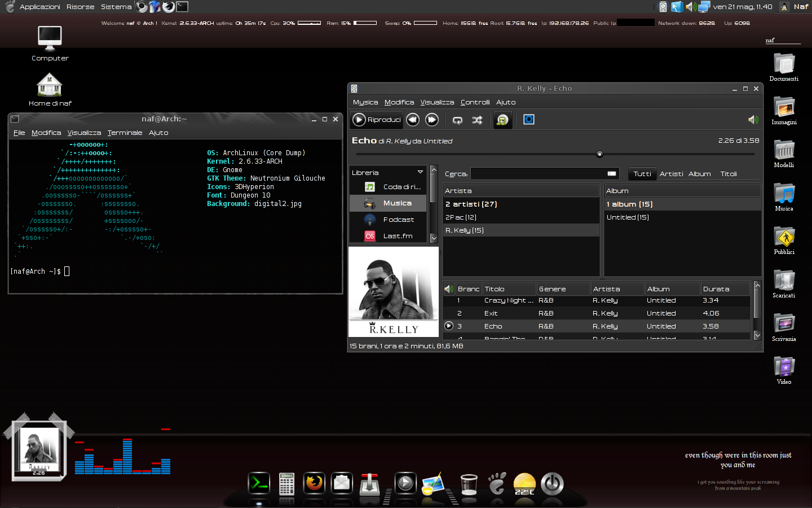This screenshot has width=812, height=508.
Task: Toggle shuffle mode in Rhythmbox
Action: 477,120
